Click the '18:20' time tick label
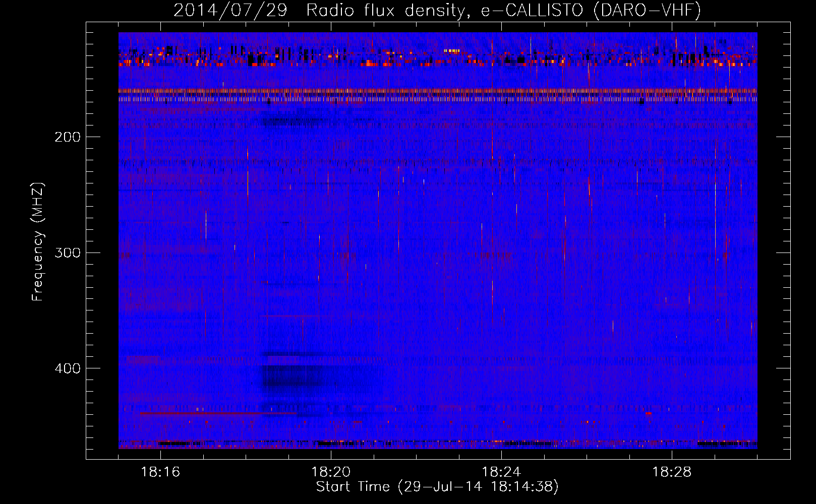Screen dimensions: 816x504 point(331,472)
